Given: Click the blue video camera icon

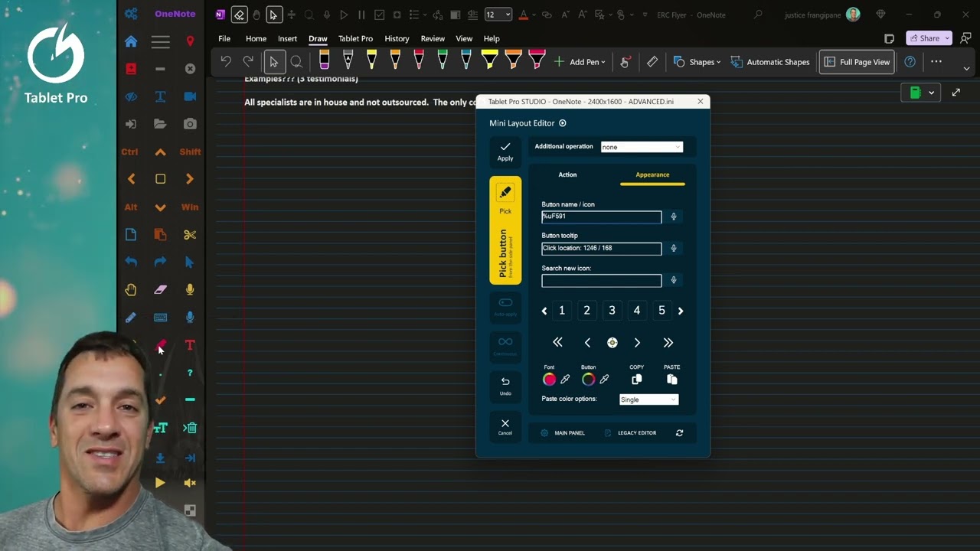Looking at the screenshot, I should coord(190,96).
